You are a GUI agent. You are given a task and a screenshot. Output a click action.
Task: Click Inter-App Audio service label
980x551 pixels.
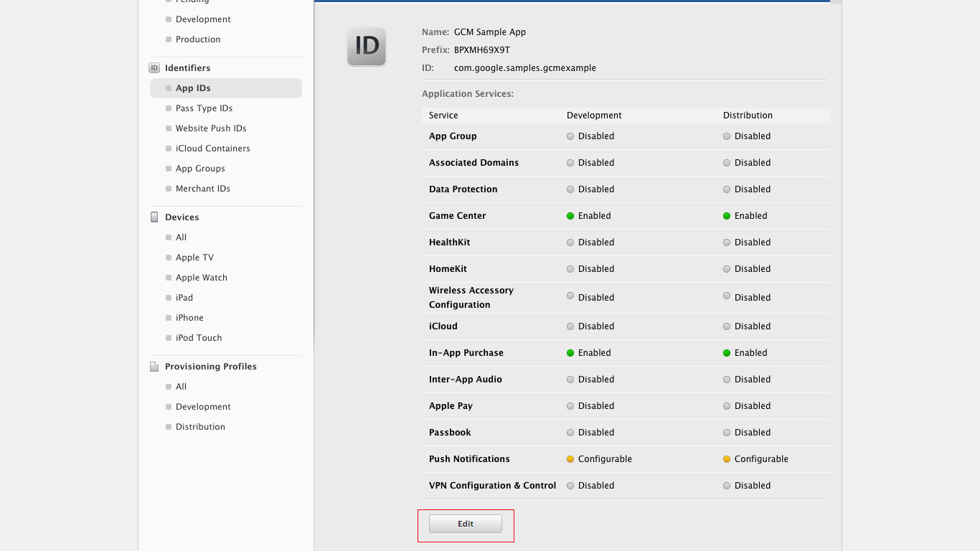(x=466, y=380)
